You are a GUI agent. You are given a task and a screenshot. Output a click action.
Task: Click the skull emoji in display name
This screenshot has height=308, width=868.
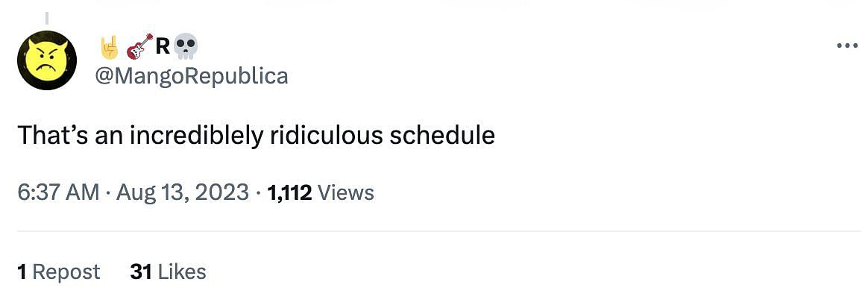click(x=185, y=48)
